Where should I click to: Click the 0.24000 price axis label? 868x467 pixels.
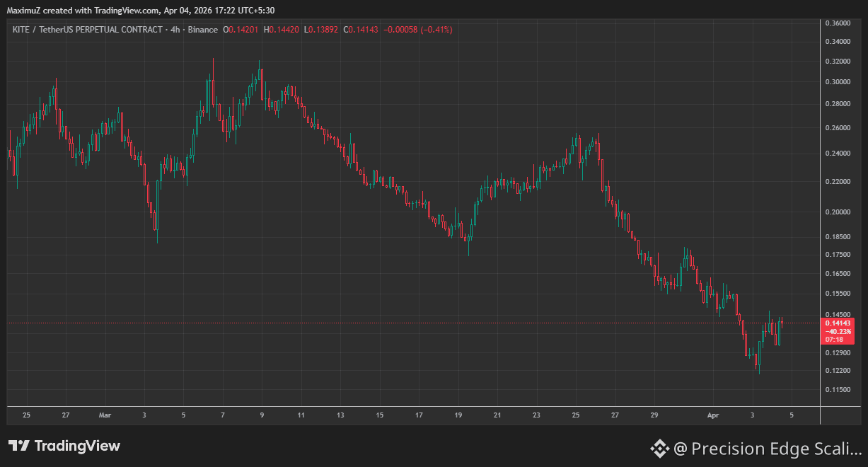click(x=838, y=154)
